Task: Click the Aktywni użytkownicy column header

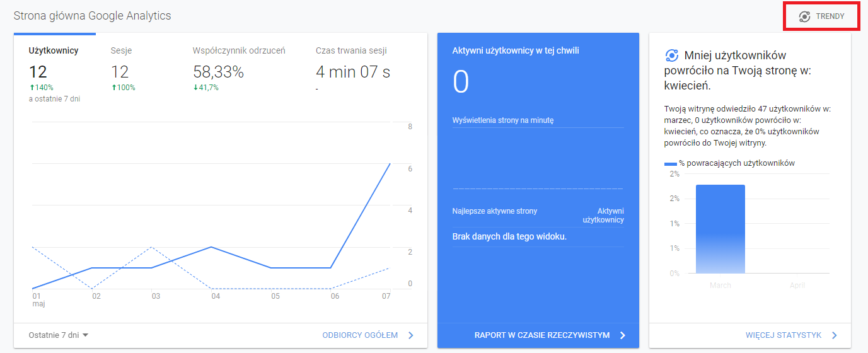Action: click(603, 216)
